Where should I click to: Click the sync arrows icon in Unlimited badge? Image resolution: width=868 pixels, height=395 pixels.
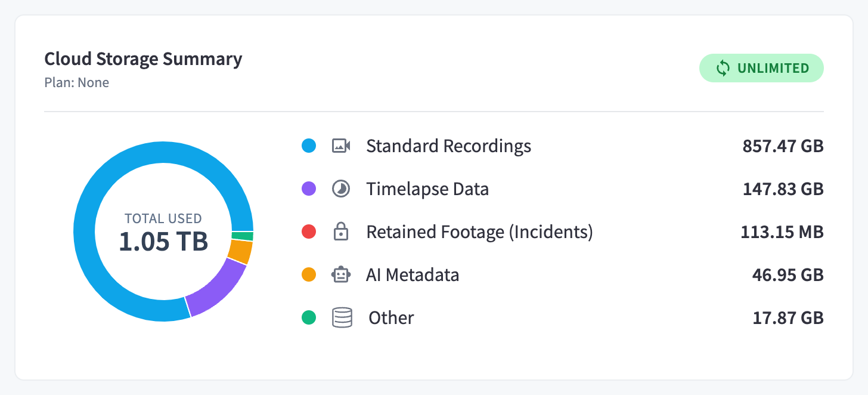point(723,68)
